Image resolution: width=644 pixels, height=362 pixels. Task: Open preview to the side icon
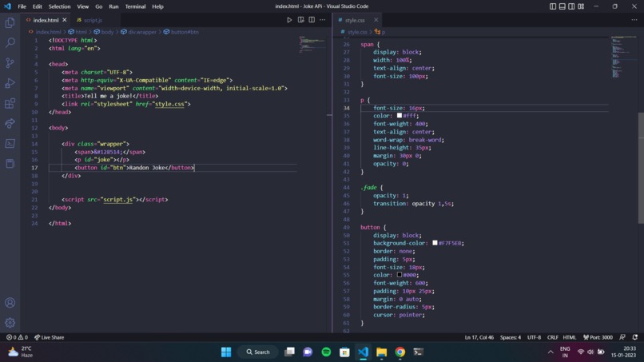point(300,20)
